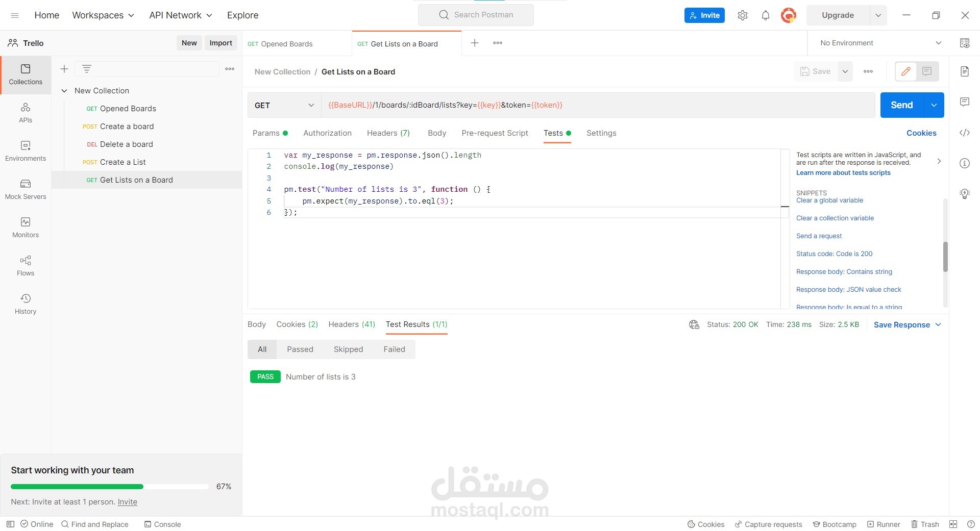980x531 pixels.
Task: Switch to the Params tab
Action: pos(270,133)
